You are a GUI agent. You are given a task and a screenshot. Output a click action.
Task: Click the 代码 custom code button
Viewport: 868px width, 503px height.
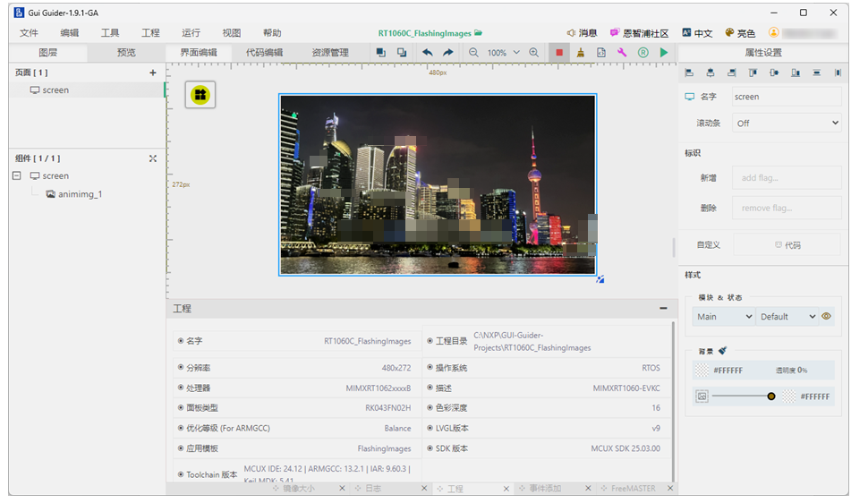787,244
